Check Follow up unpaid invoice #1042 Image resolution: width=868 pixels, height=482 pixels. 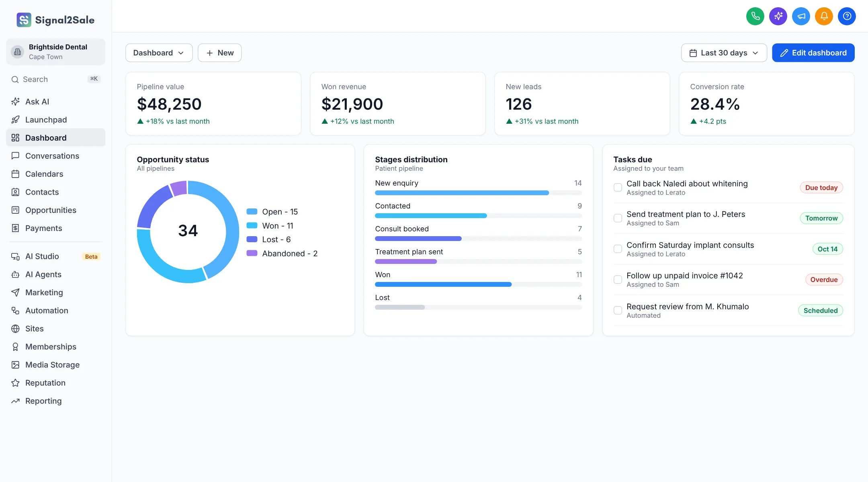coord(618,280)
